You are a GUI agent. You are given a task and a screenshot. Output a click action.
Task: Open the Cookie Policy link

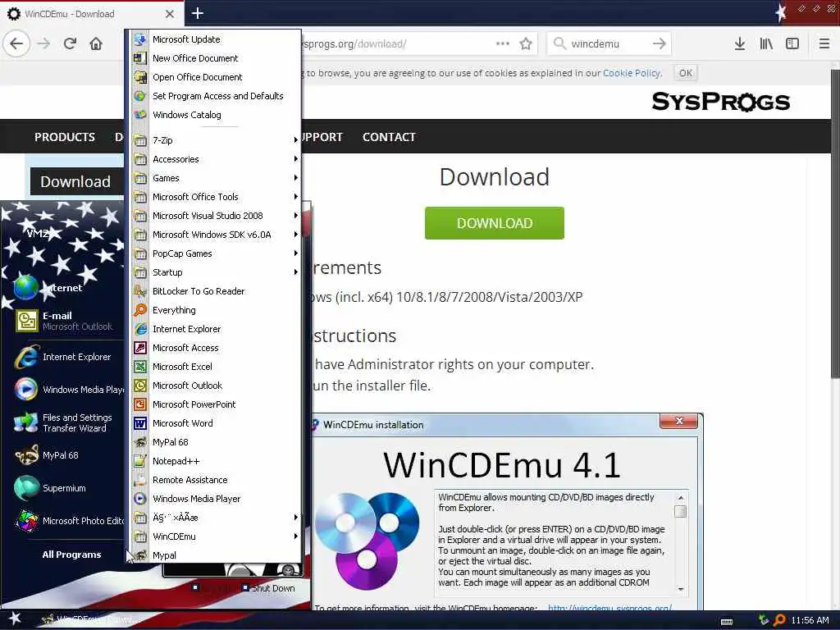pyautogui.click(x=632, y=73)
